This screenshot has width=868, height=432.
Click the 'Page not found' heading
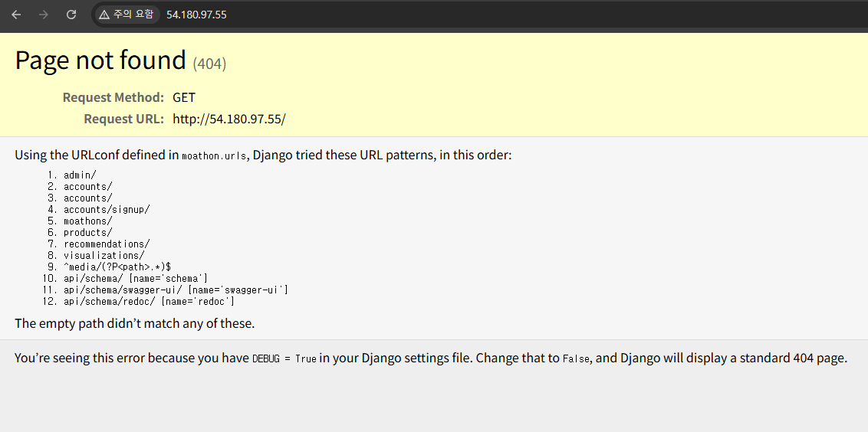100,61
